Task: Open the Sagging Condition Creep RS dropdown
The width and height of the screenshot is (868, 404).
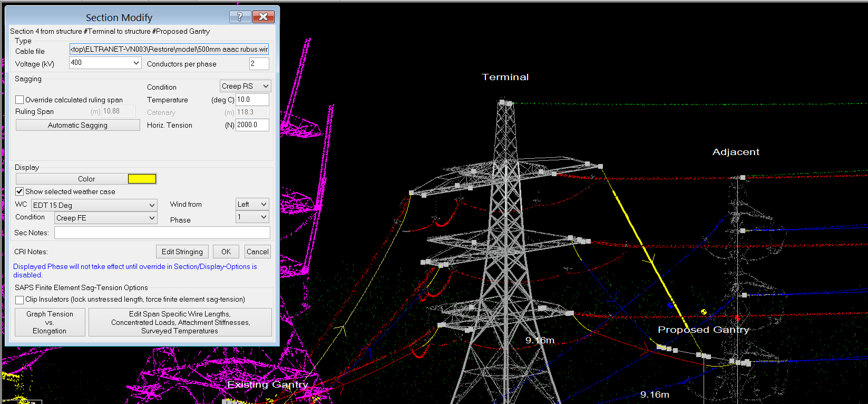Action: tap(245, 86)
